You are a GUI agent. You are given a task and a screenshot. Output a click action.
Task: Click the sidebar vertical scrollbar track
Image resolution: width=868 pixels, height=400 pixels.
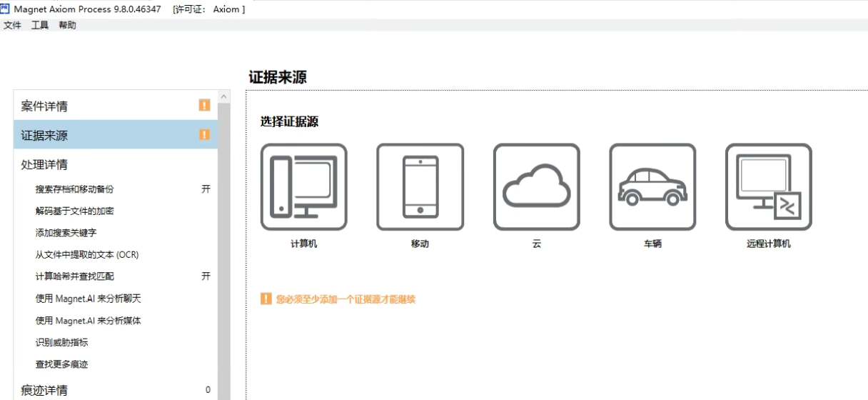click(224, 251)
